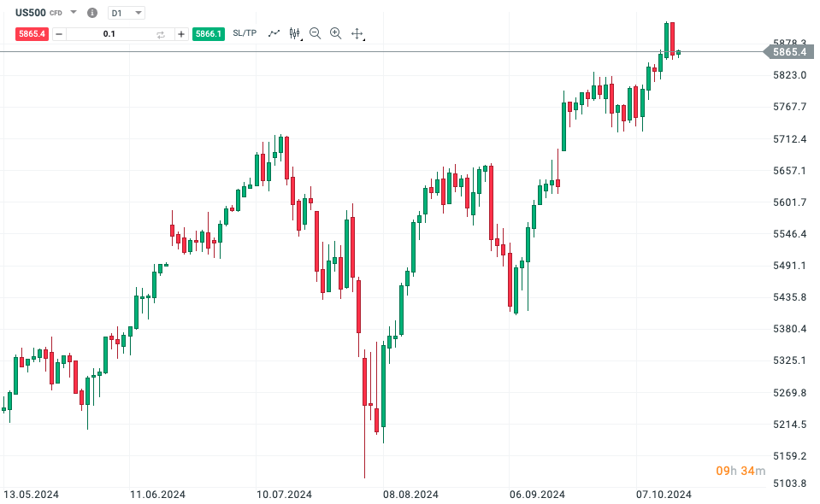Click the instrument info icon
The image size is (820, 504).
92,13
